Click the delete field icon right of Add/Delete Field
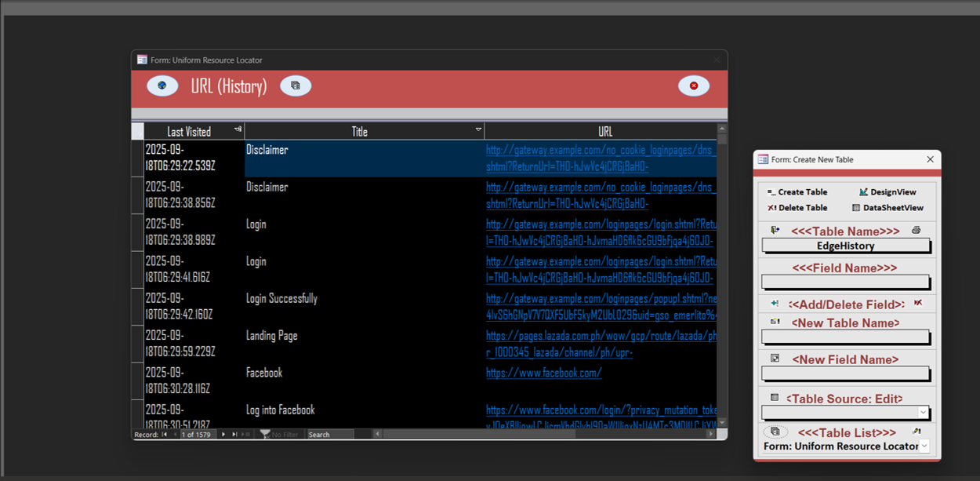The width and height of the screenshot is (980, 481). (x=918, y=303)
